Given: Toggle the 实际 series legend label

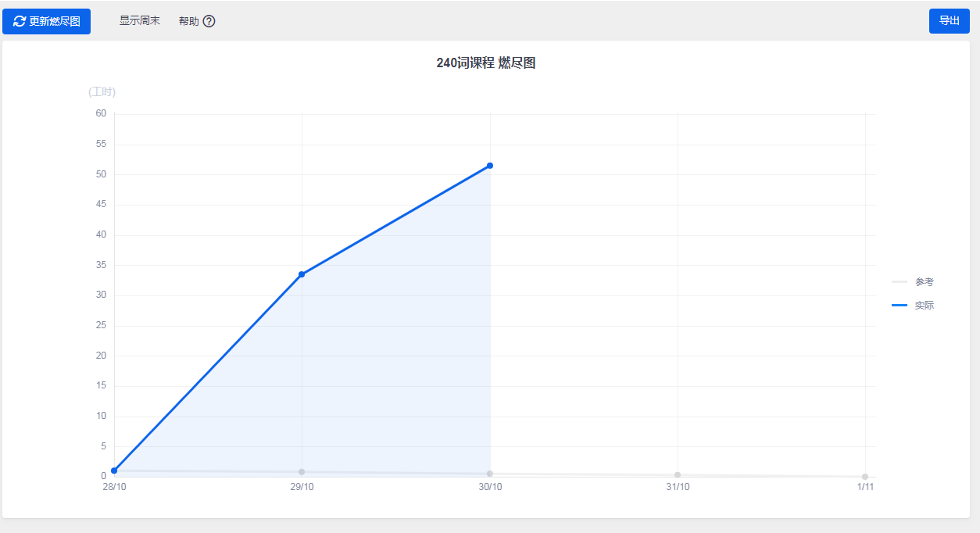Looking at the screenshot, I should (925, 306).
